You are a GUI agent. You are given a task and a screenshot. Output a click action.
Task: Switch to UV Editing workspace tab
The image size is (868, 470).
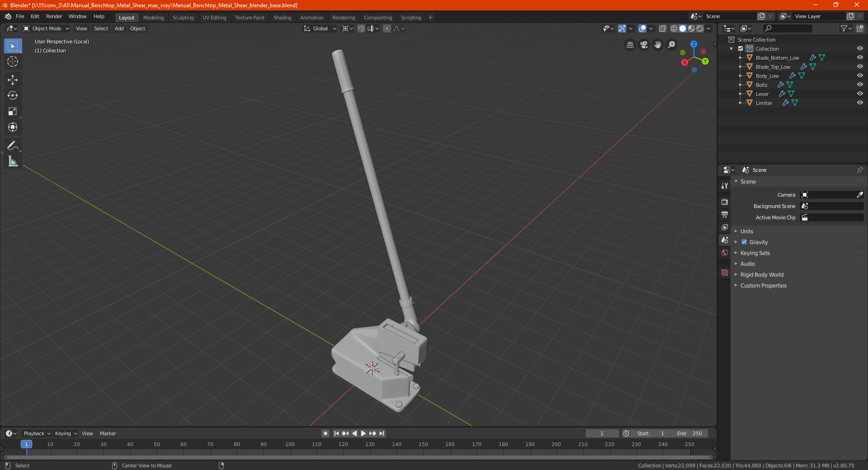pyautogui.click(x=214, y=18)
